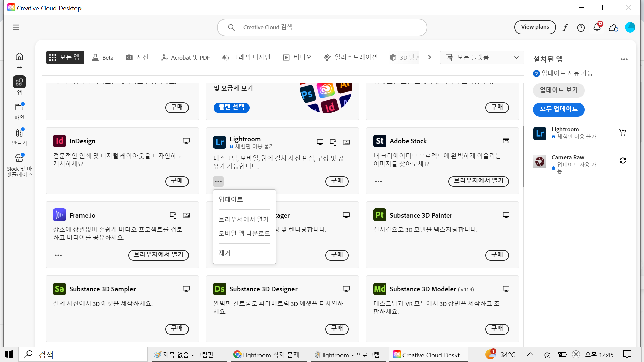Open the help question mark icon
644x362 pixels.
click(581, 27)
